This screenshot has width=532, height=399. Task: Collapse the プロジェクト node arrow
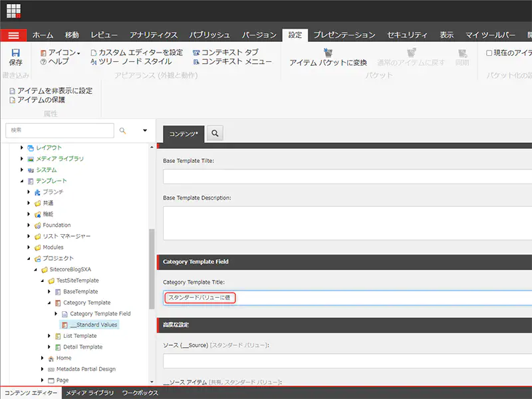29,258
